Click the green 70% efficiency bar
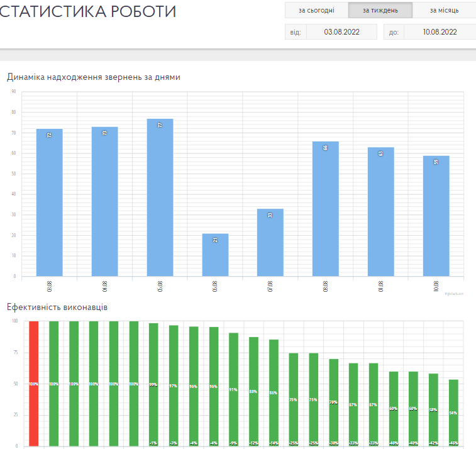476x449 pixels. pyautogui.click(x=334, y=402)
